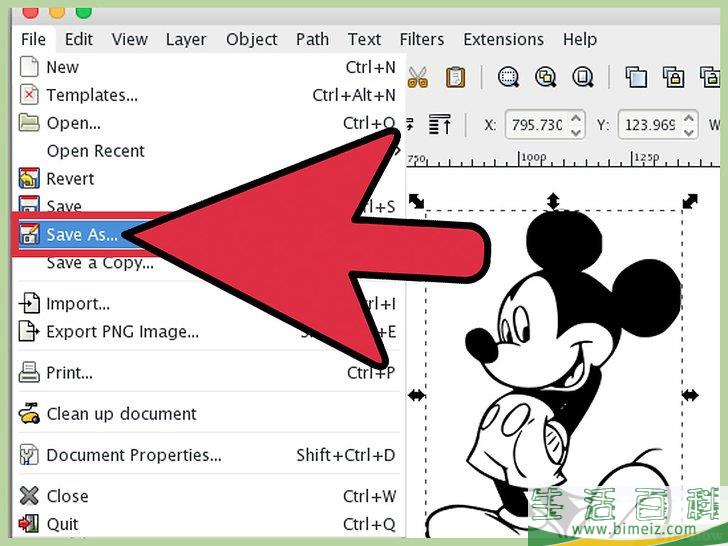
Task: Open the Path menu
Action: pyautogui.click(x=312, y=39)
